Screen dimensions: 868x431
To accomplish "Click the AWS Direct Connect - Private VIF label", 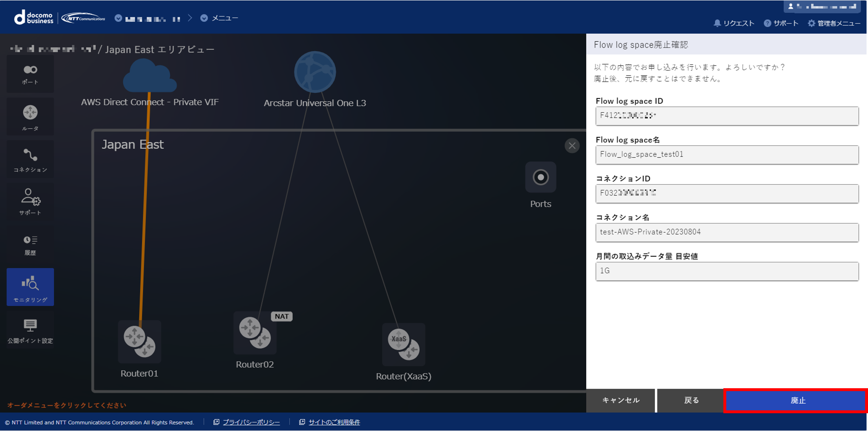I will [x=150, y=102].
